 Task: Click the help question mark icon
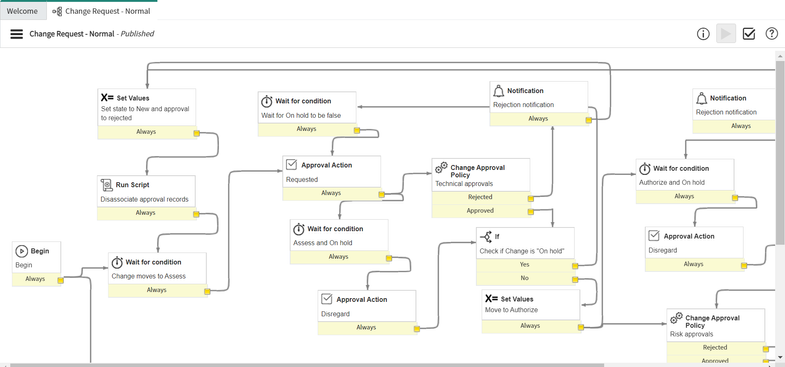[772, 34]
